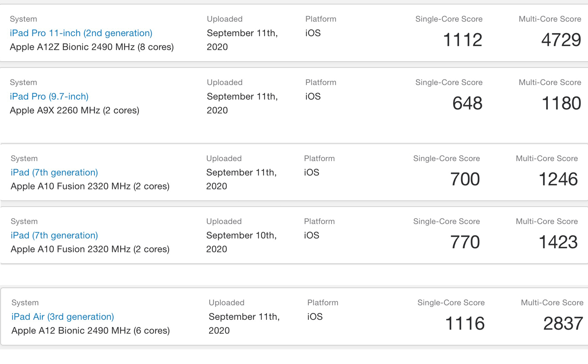Select the 770 single-core score
The width and height of the screenshot is (588, 364).
[x=465, y=242]
